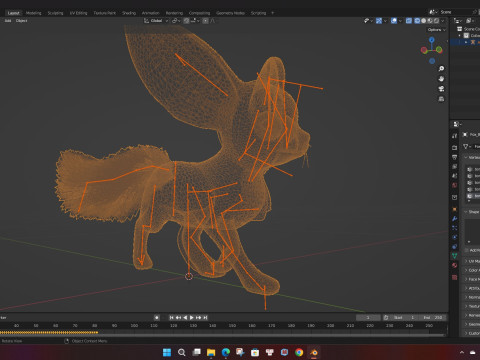The height and width of the screenshot is (360, 480).
Task: Switch to wireframe viewport shading
Action: 417,21
